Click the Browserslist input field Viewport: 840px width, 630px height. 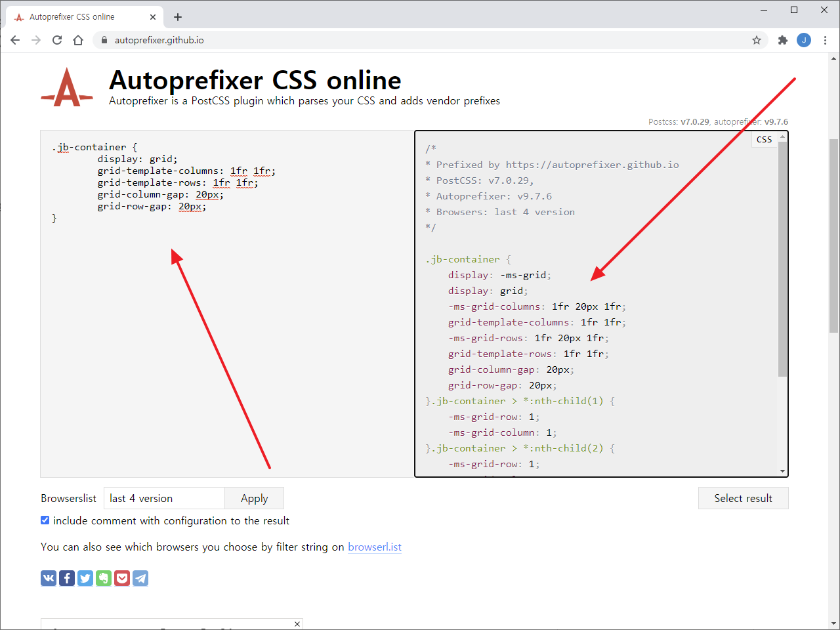(164, 498)
